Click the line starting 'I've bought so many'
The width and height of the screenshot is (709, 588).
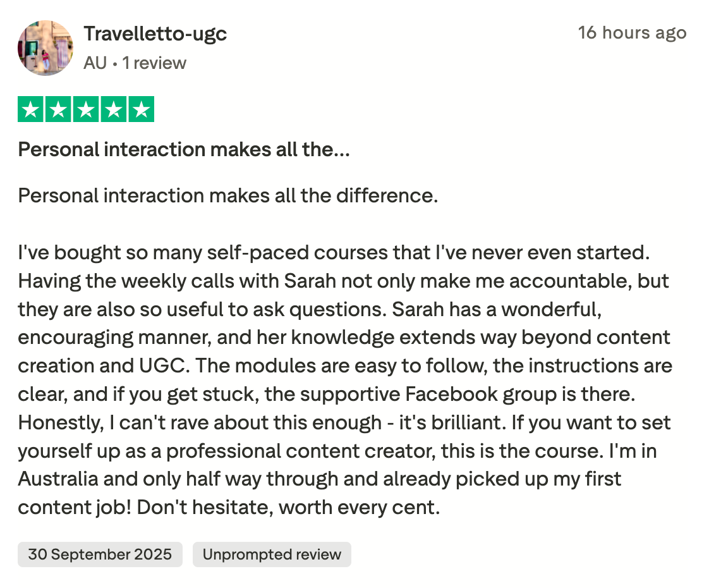[x=334, y=252]
